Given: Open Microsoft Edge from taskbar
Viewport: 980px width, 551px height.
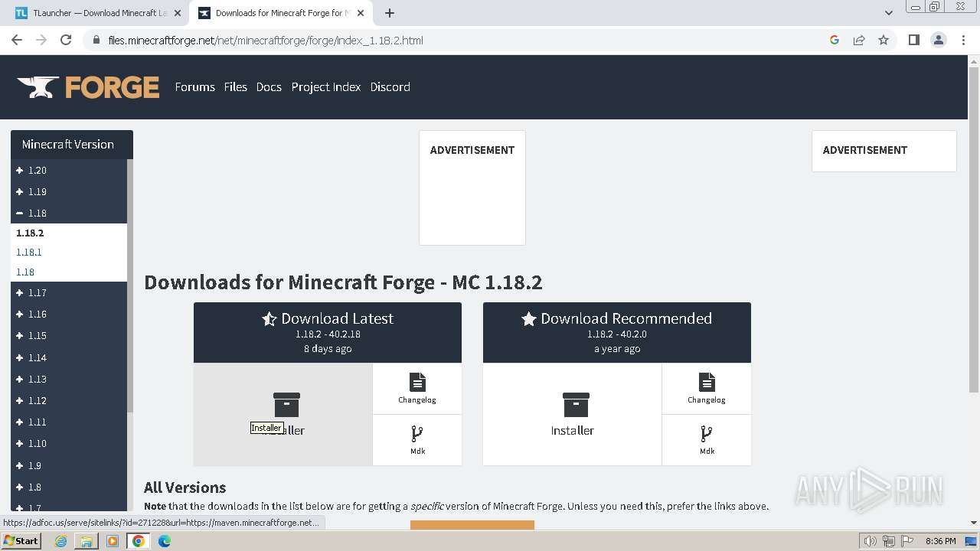Looking at the screenshot, I should click(x=165, y=541).
